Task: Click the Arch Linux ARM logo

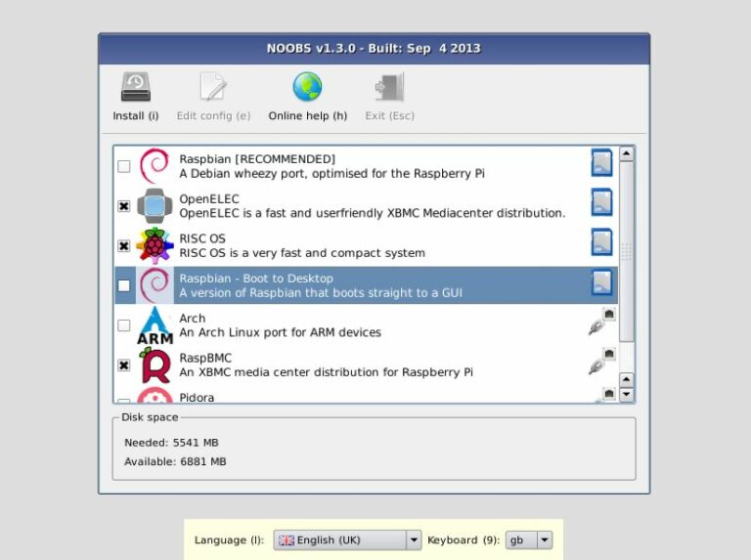Action: (155, 325)
